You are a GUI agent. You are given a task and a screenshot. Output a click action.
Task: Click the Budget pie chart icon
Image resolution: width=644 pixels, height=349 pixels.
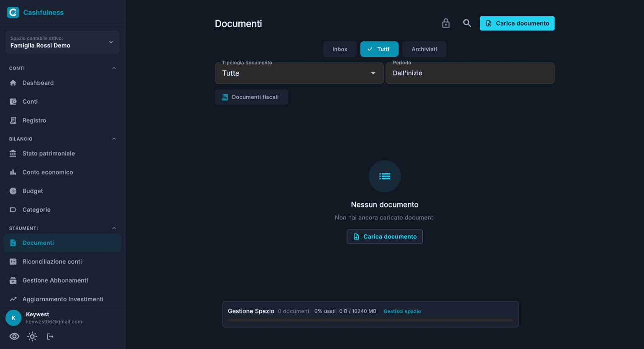click(13, 191)
